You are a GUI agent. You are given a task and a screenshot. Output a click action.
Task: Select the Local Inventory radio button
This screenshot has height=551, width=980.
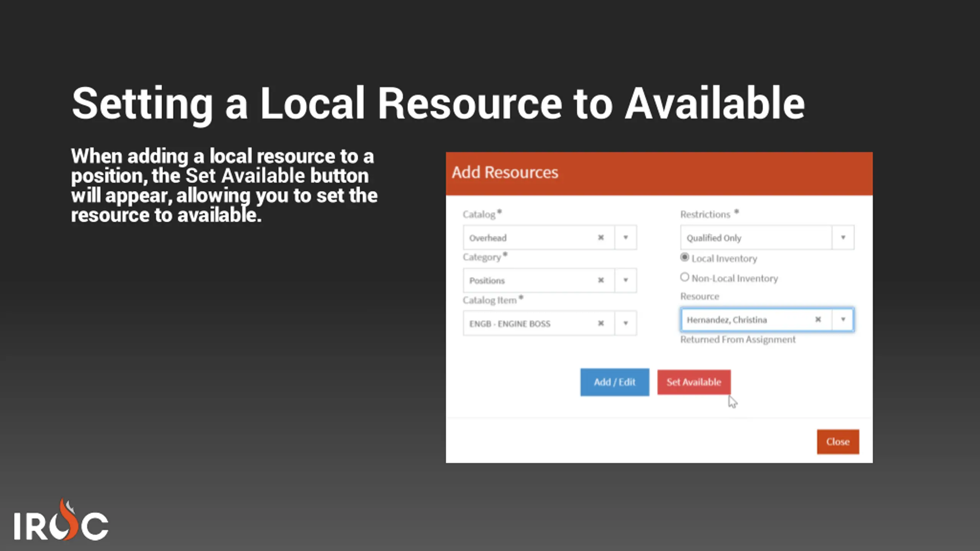[x=684, y=258]
